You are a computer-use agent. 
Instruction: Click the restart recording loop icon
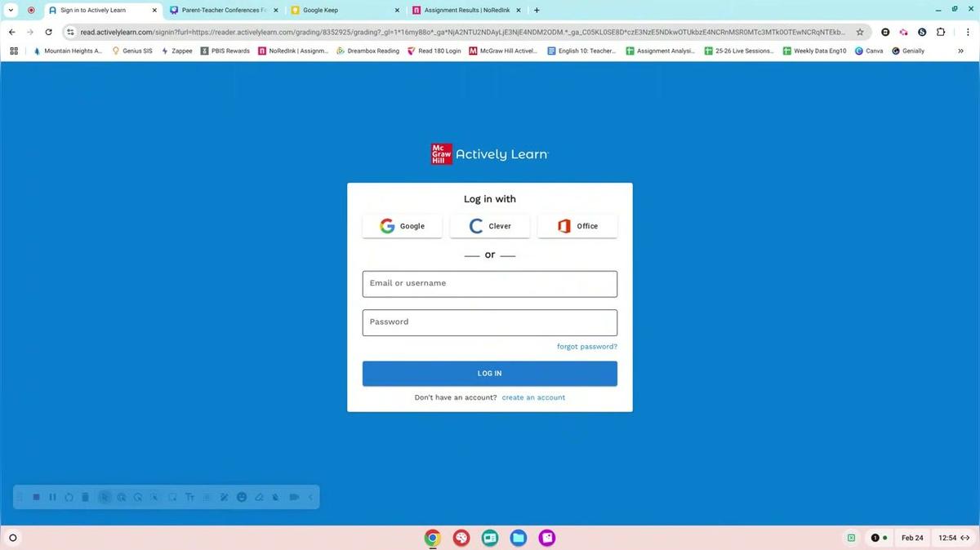69,497
